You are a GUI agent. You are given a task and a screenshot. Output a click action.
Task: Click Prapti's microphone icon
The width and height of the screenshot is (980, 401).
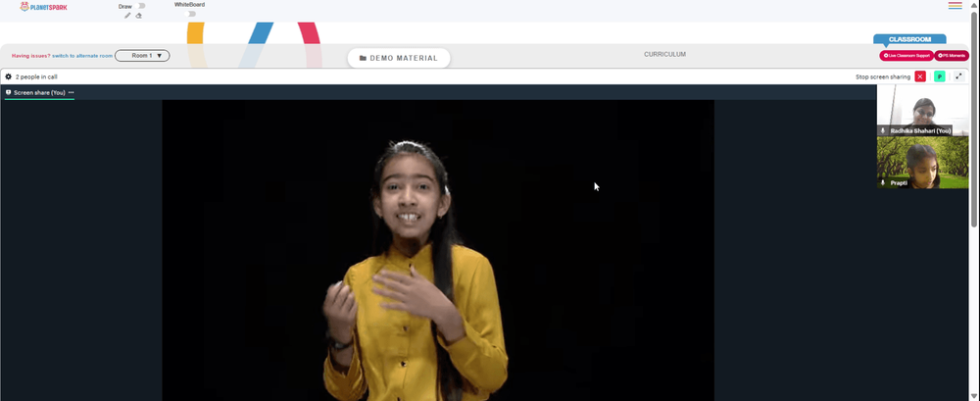coord(883,182)
